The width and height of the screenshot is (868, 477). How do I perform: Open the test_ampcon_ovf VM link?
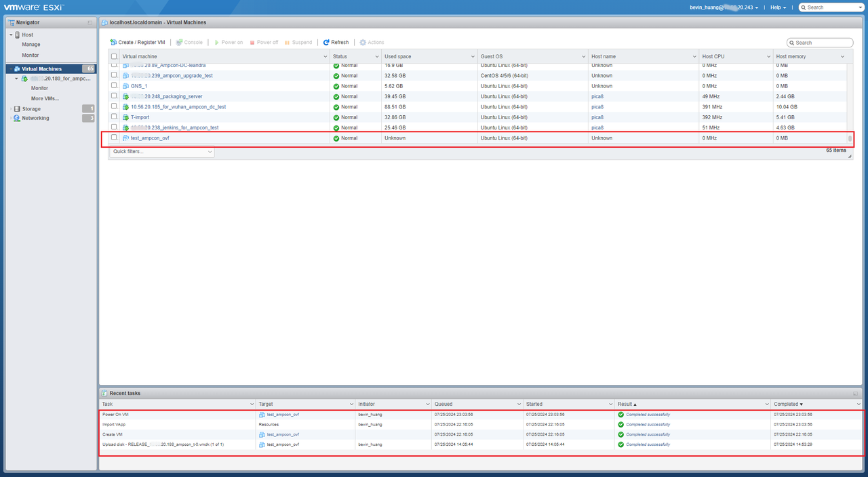150,138
